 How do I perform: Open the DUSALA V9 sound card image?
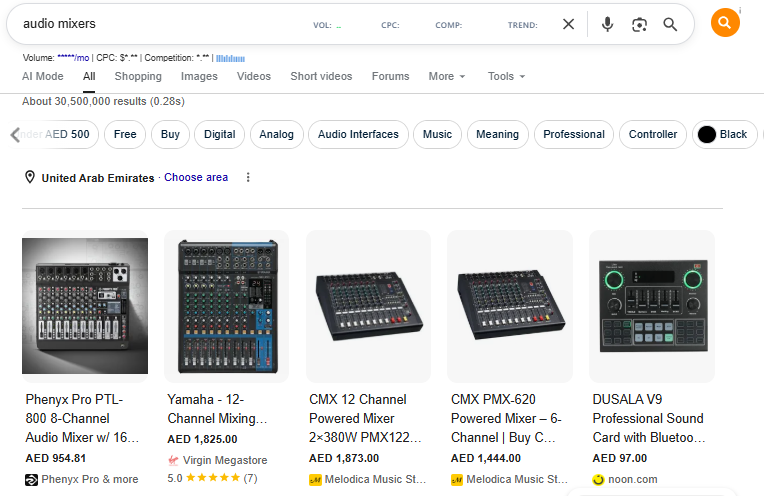tap(652, 306)
